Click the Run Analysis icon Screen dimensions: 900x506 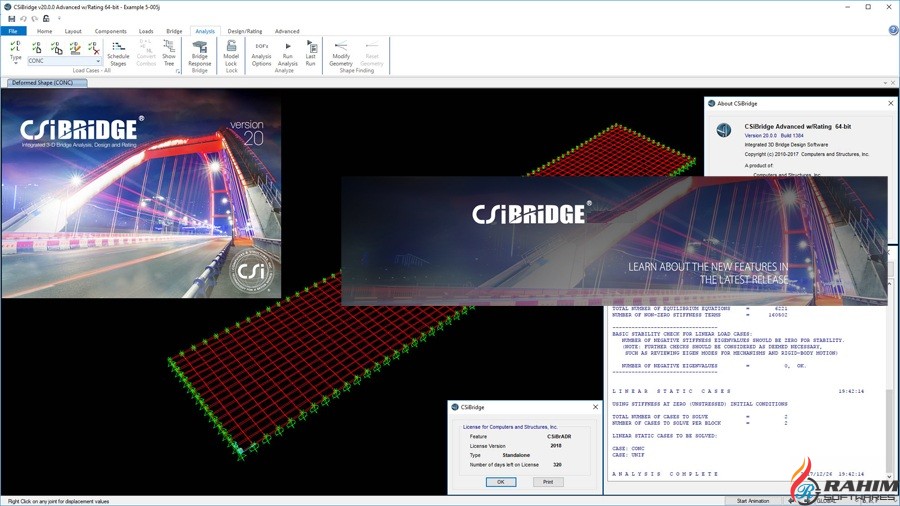coord(288,51)
